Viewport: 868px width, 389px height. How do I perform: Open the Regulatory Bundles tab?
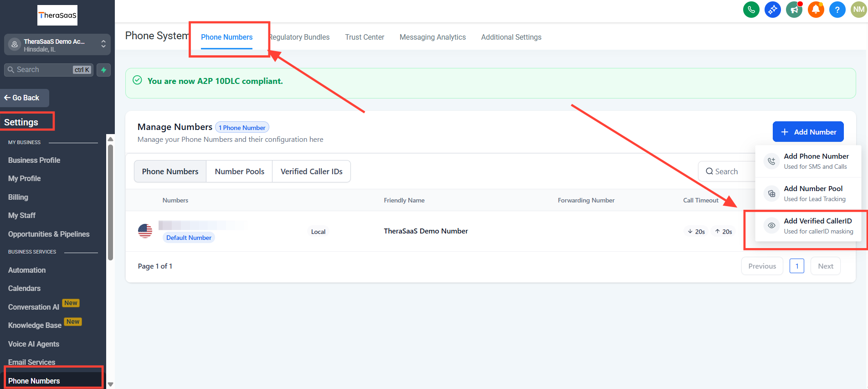298,37
